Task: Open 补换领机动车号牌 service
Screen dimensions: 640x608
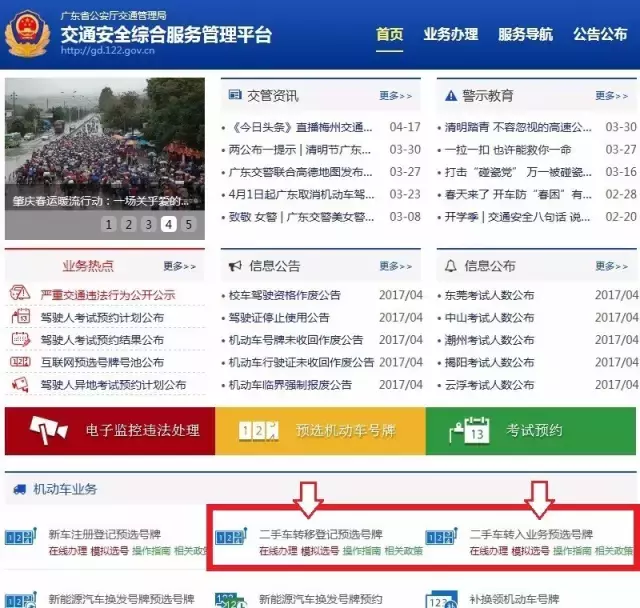Action: [x=514, y=599]
